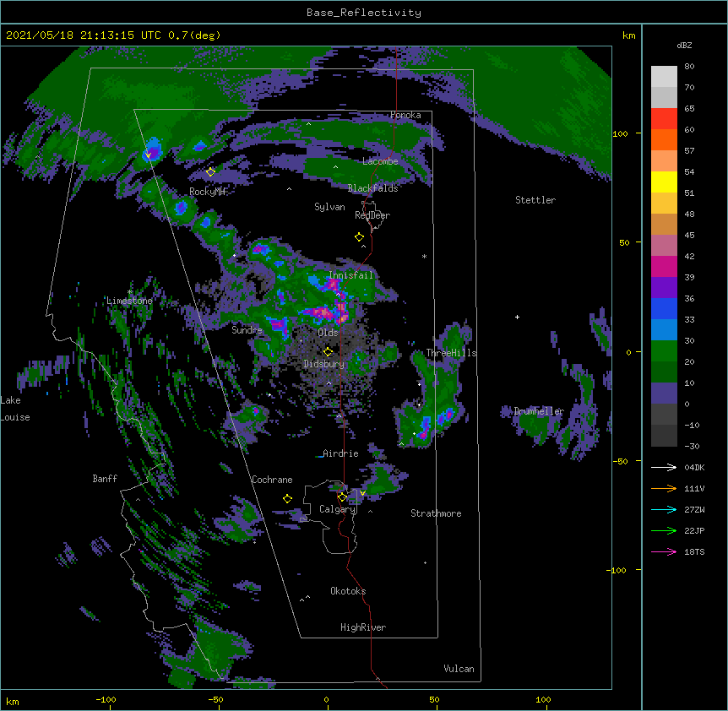The image size is (728, 711).
Task: Click the Cochrane town label
Action: tap(272, 480)
